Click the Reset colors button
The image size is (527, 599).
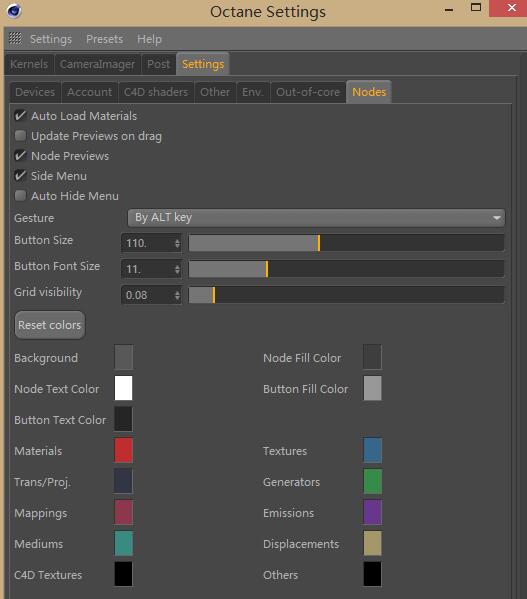50,325
